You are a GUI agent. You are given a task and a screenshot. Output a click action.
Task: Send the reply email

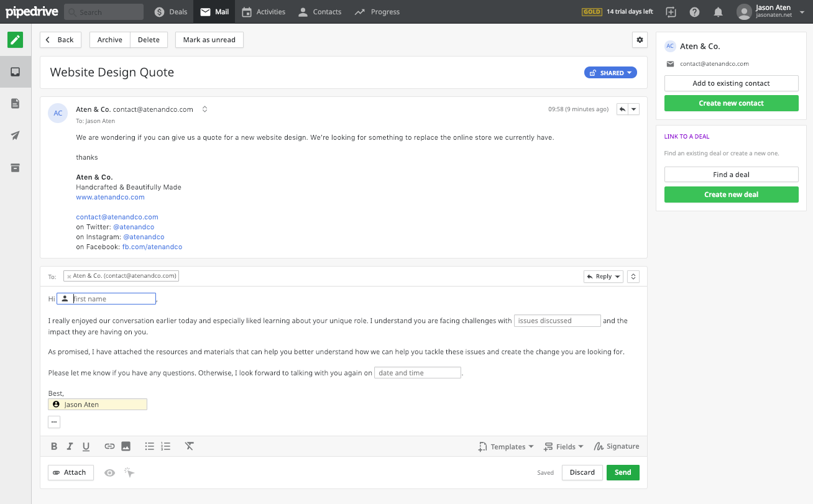(x=622, y=472)
